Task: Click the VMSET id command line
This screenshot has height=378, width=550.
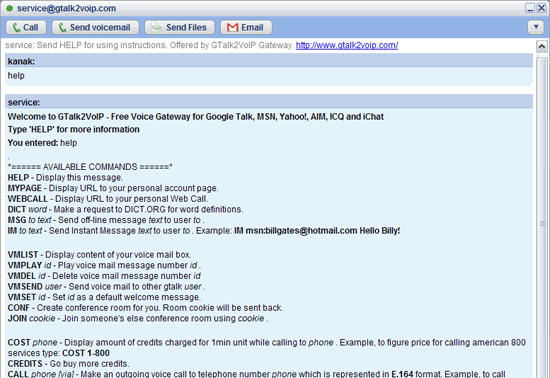Action: click(x=104, y=297)
